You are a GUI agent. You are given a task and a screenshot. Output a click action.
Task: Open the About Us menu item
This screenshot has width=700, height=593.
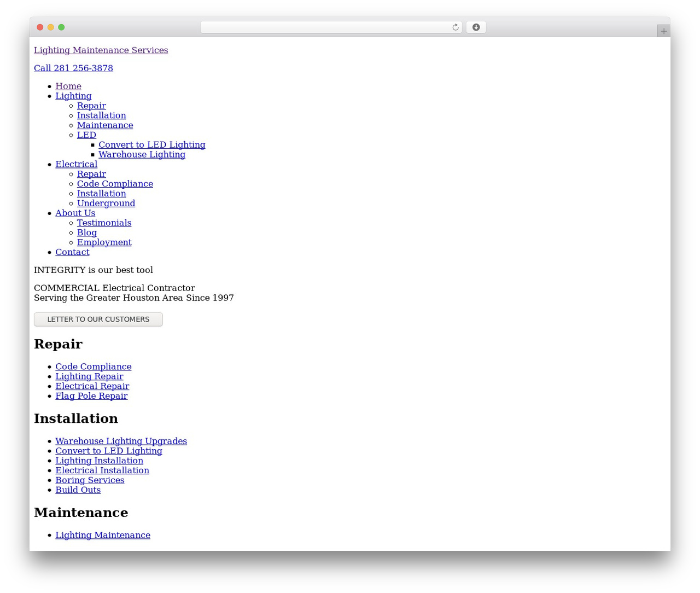pyautogui.click(x=75, y=213)
